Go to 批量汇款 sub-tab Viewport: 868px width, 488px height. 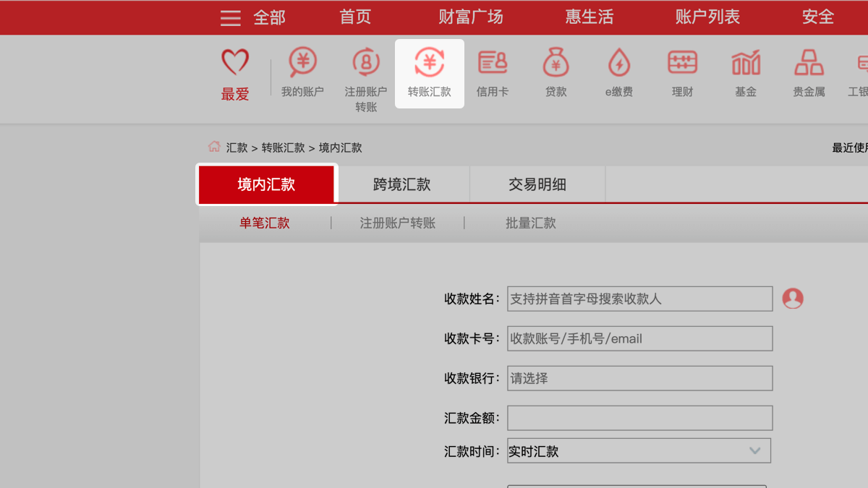click(530, 223)
